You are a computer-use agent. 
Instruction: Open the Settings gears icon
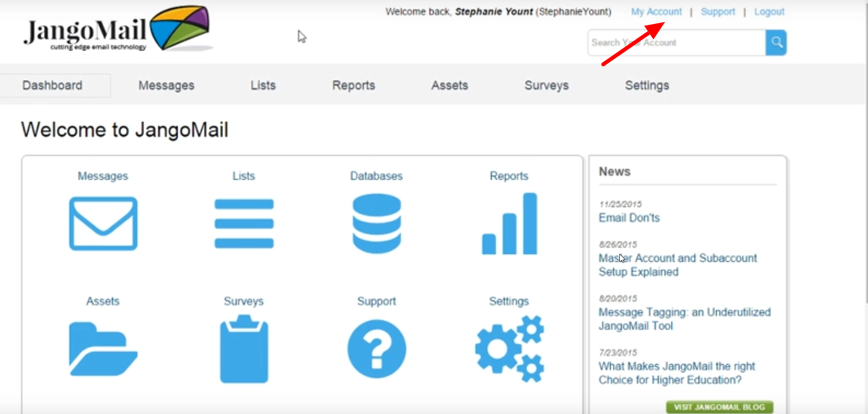509,349
